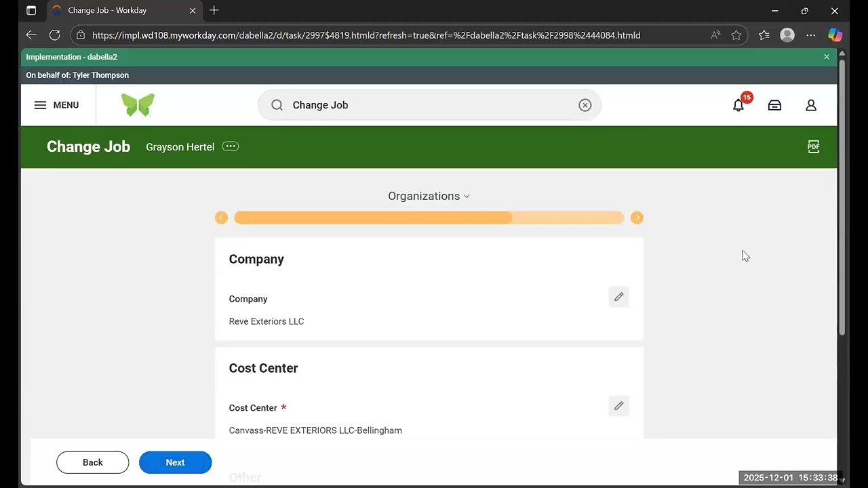Close the Implementation banner

pyautogui.click(x=827, y=57)
